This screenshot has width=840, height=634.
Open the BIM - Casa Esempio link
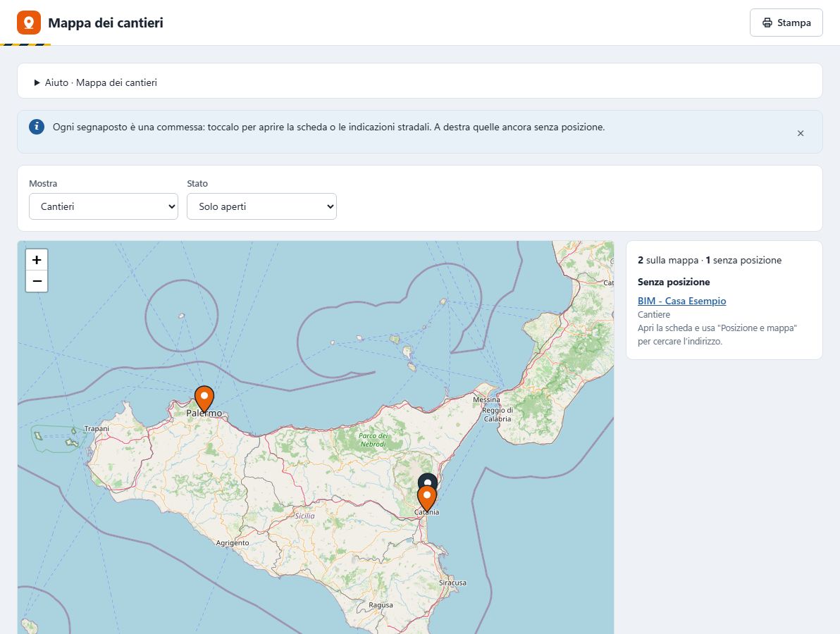point(682,301)
